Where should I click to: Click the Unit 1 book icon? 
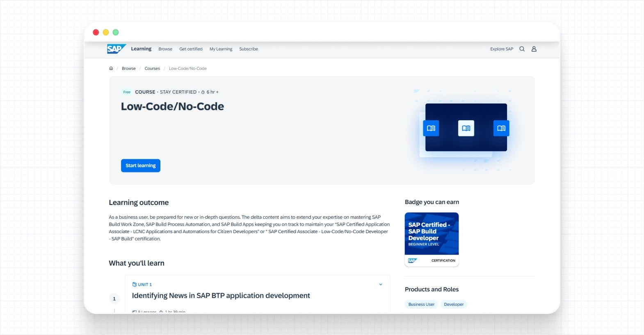(134, 285)
